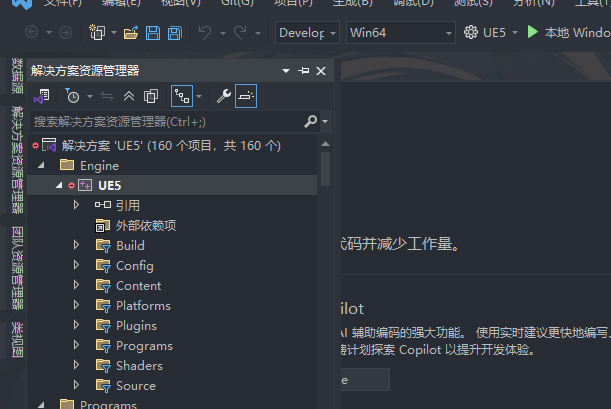
Task: Click the scrollbar up arrow
Action: tap(325, 144)
